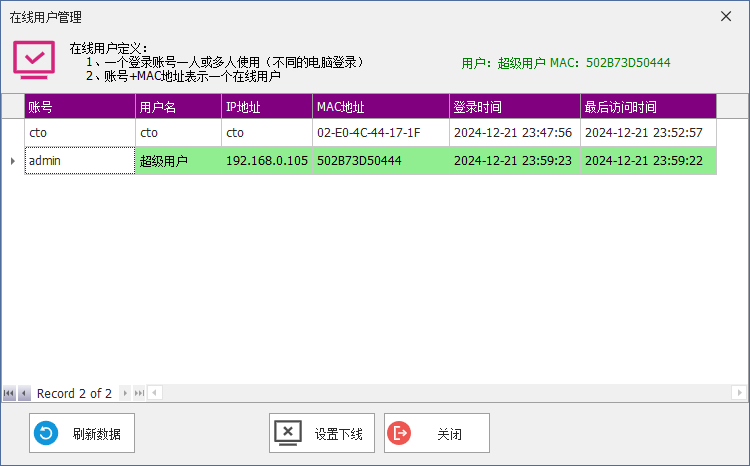The image size is (750, 466).
Task: Click MAC cell 02-E0-4C-44-17-1F
Action: (381, 133)
